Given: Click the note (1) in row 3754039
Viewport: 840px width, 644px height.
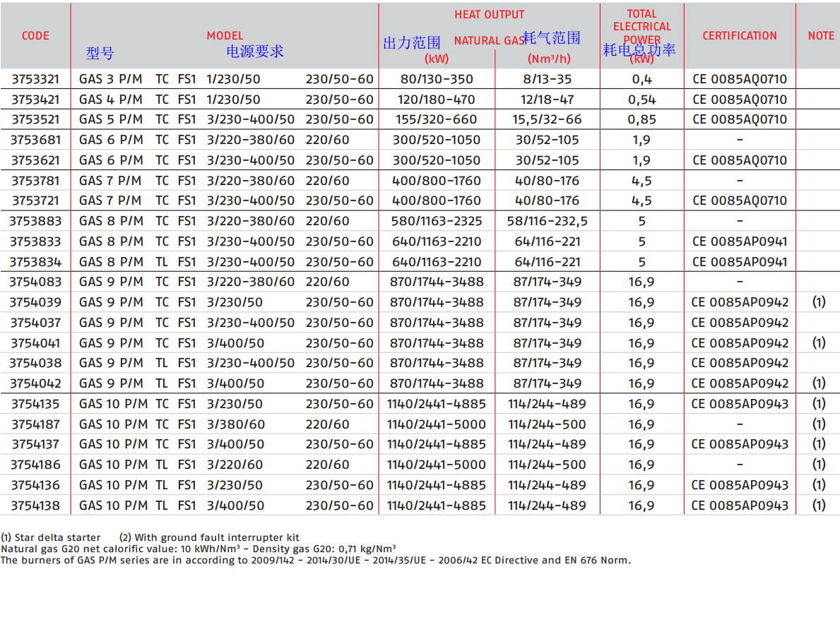Looking at the screenshot, I should point(818,302).
